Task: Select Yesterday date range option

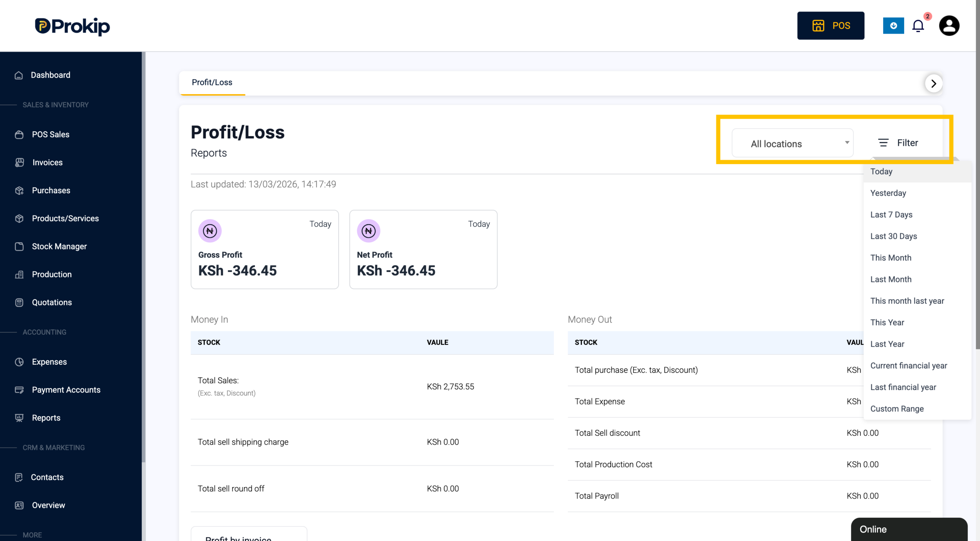Action: click(918, 193)
